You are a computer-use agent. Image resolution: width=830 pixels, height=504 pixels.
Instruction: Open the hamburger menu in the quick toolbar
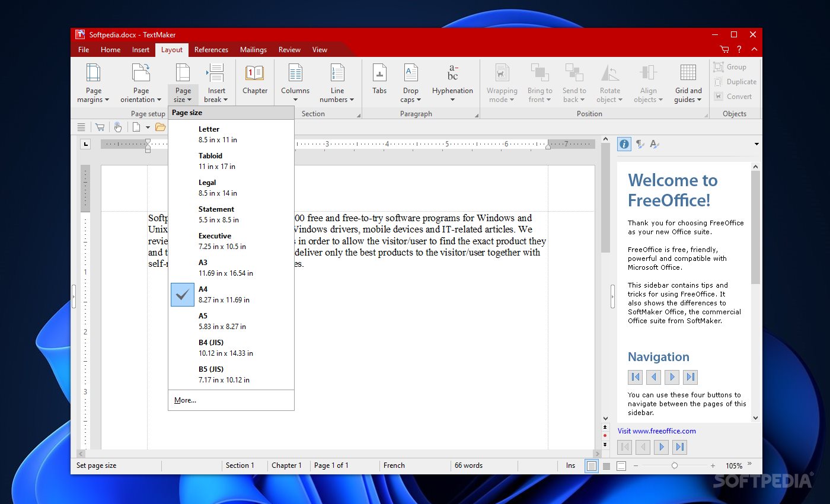[81, 127]
